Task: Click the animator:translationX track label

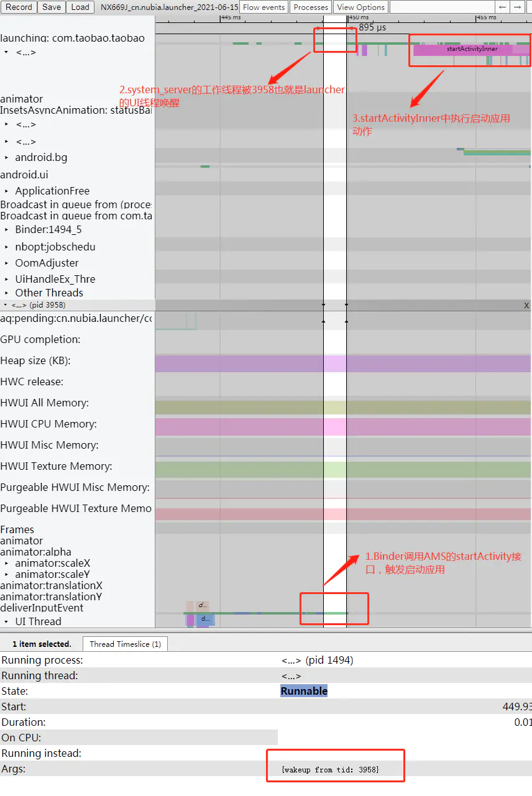Action: [x=51, y=585]
